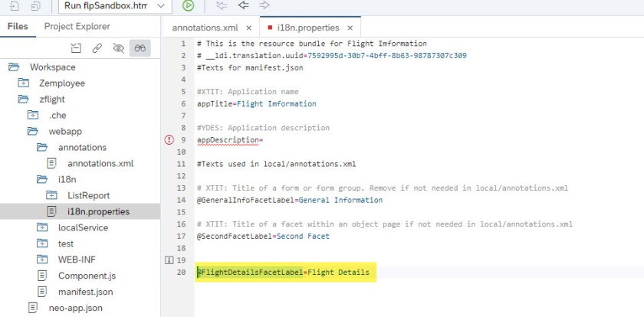Expand the .che folder
This screenshot has width=644, height=317.
click(x=33, y=115)
